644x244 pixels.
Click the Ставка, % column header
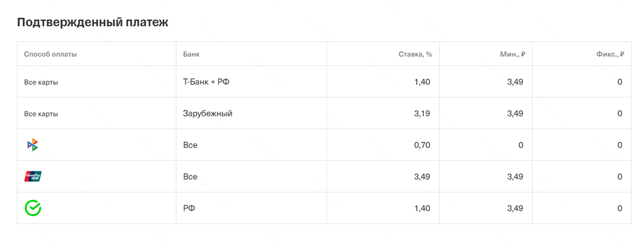pos(415,54)
